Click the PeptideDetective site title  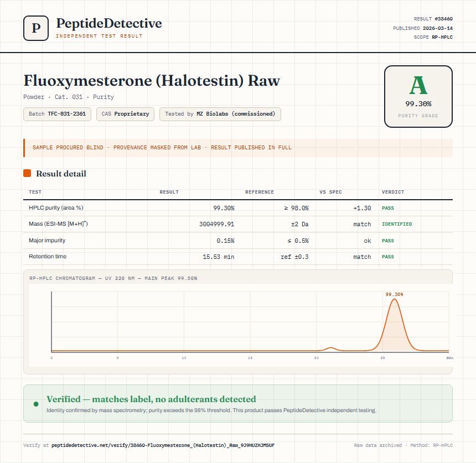pos(109,23)
